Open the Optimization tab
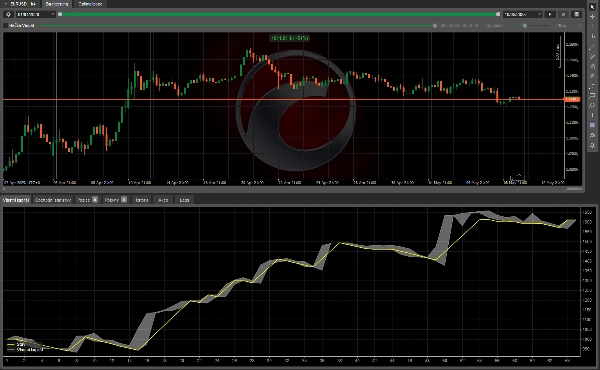The image size is (600, 370). click(90, 4)
